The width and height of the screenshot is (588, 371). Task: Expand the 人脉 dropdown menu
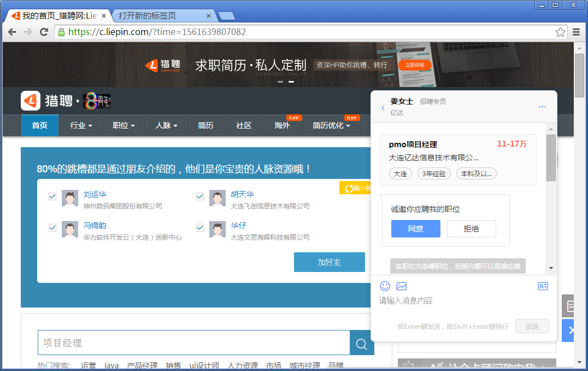click(166, 125)
